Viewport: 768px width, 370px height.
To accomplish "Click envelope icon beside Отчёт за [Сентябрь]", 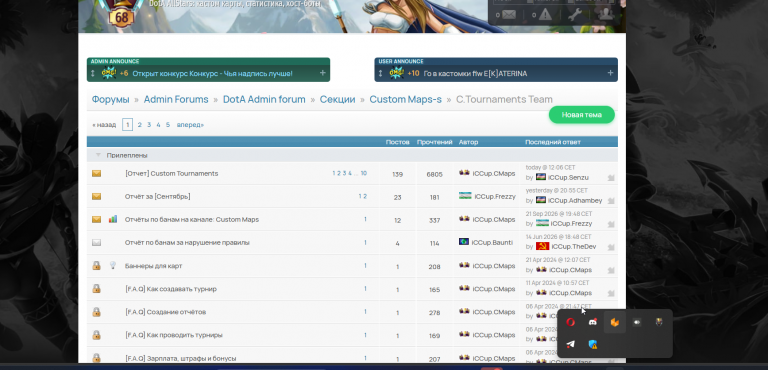I will pyautogui.click(x=96, y=197).
